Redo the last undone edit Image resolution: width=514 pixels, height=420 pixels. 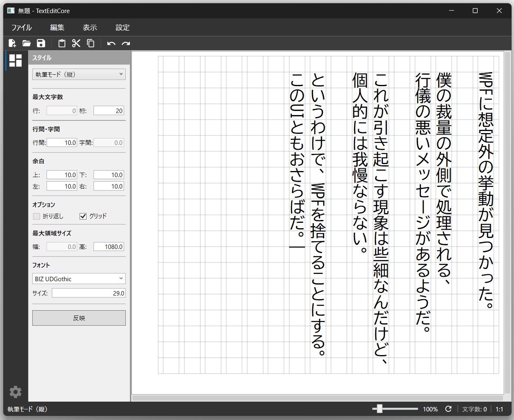click(x=126, y=43)
